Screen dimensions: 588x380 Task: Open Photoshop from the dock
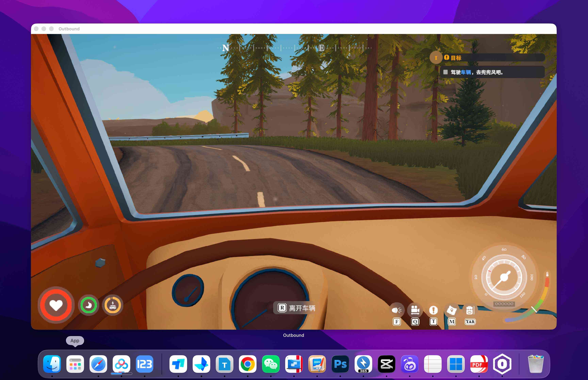click(340, 364)
